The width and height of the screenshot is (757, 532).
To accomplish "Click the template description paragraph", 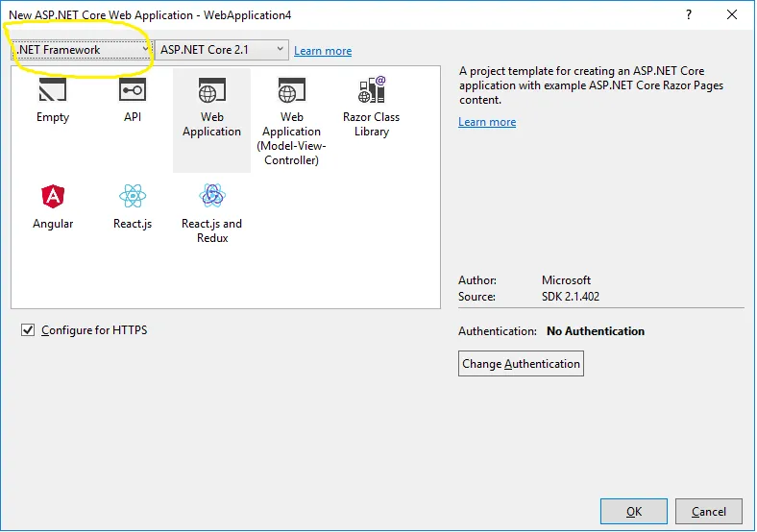I will click(x=591, y=85).
